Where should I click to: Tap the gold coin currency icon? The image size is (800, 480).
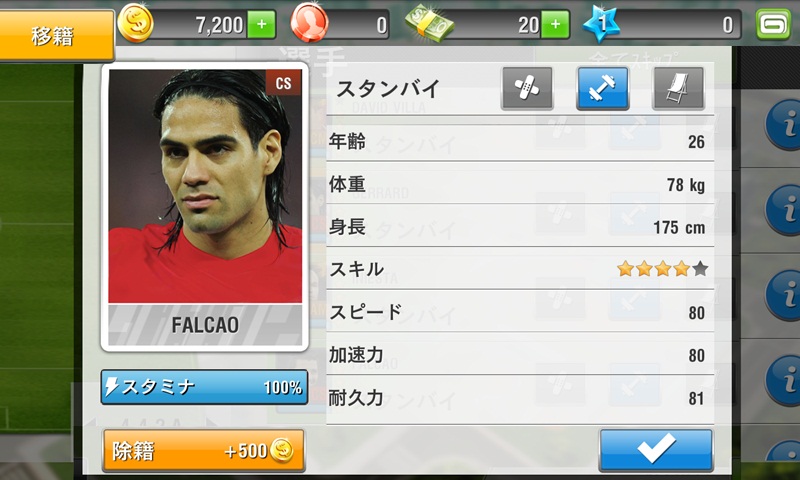tap(135, 23)
